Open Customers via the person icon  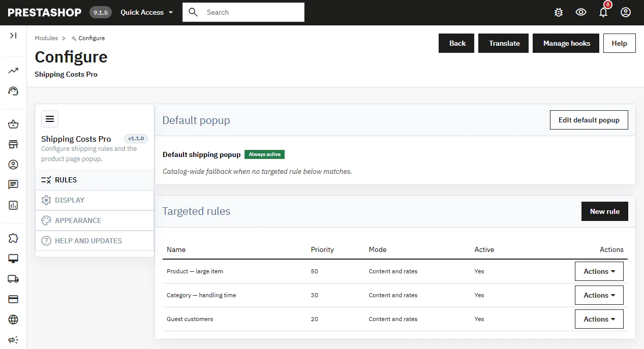tap(13, 165)
